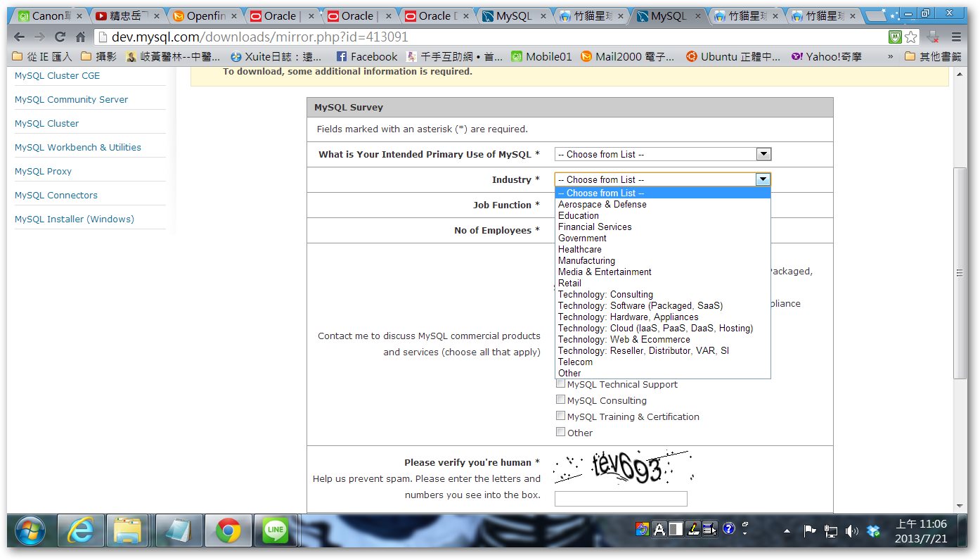Screen dimensions: 980x560
Task: Select 'Technology: Hardware, Appliances' item
Action: point(663,317)
